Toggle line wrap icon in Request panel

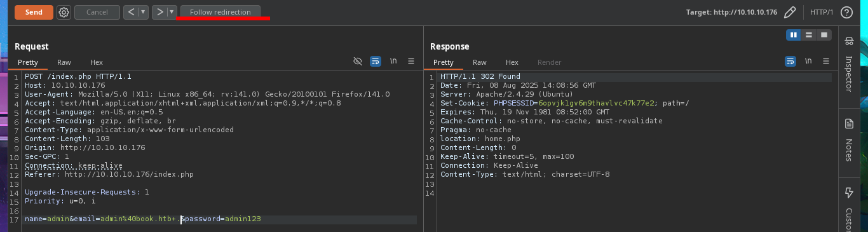pos(376,61)
